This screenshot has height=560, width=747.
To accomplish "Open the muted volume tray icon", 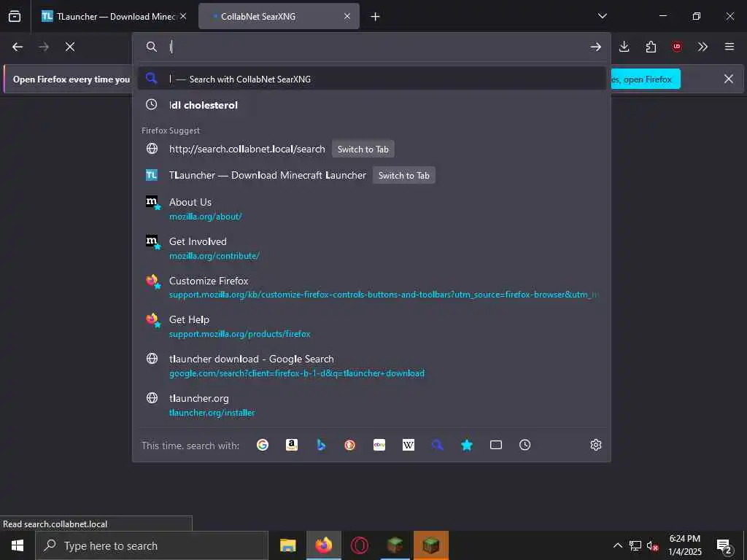I will [653, 545].
